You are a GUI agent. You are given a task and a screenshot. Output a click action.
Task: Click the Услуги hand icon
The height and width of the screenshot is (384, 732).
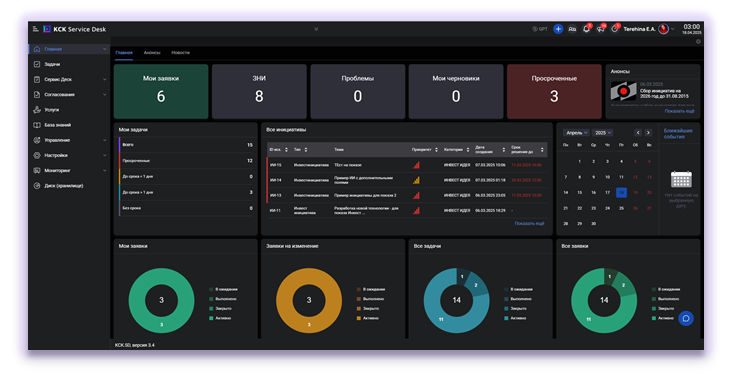tap(37, 110)
